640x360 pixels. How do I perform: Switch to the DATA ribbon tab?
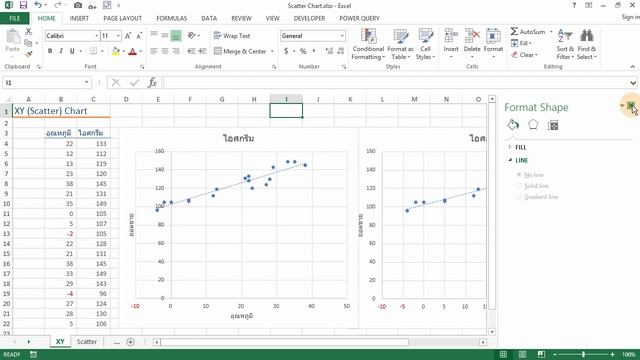[209, 18]
